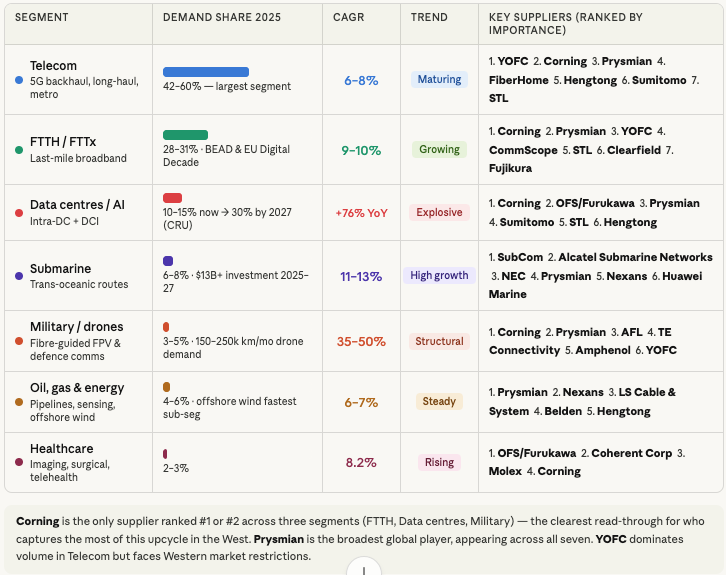Click the brown Oil, gas & energy dot
This screenshot has height=575, width=726.
19,402
